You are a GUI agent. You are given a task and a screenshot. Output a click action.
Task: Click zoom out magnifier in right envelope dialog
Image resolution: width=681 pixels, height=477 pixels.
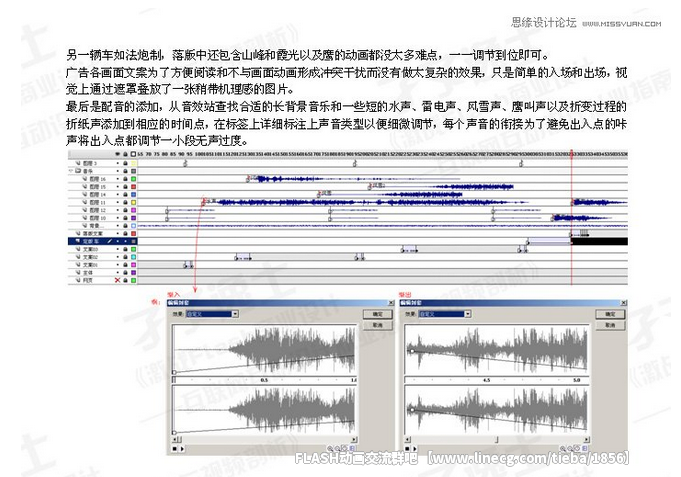[570, 449]
